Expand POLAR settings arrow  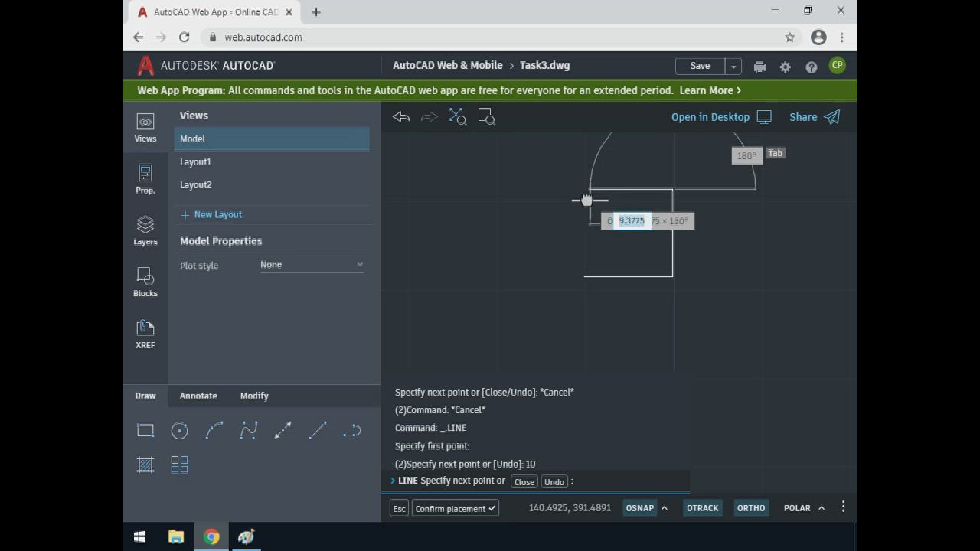(822, 508)
